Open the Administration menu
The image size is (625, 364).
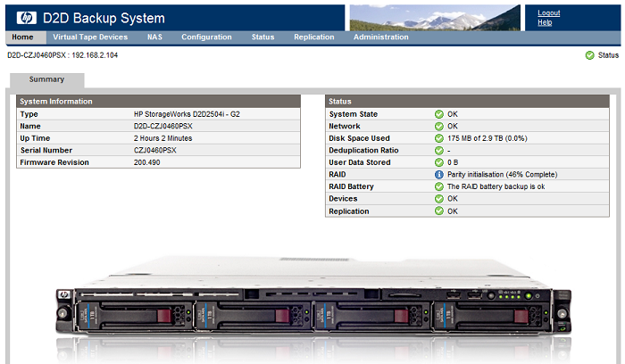point(380,37)
